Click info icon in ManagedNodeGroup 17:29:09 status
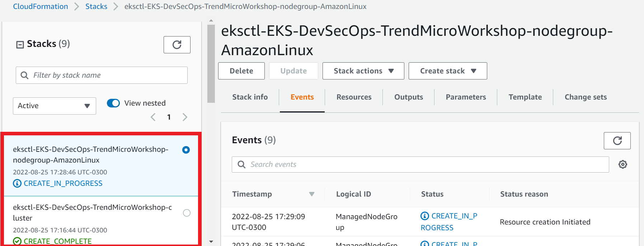 (425, 216)
